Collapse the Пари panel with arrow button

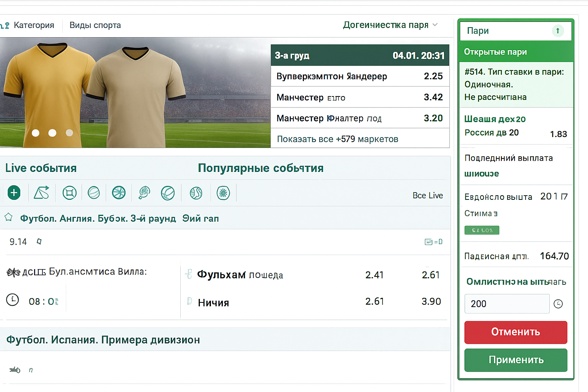[x=558, y=31]
